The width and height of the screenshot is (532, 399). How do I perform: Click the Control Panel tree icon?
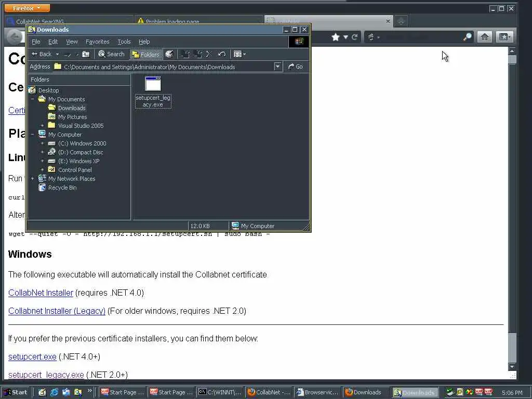51,169
